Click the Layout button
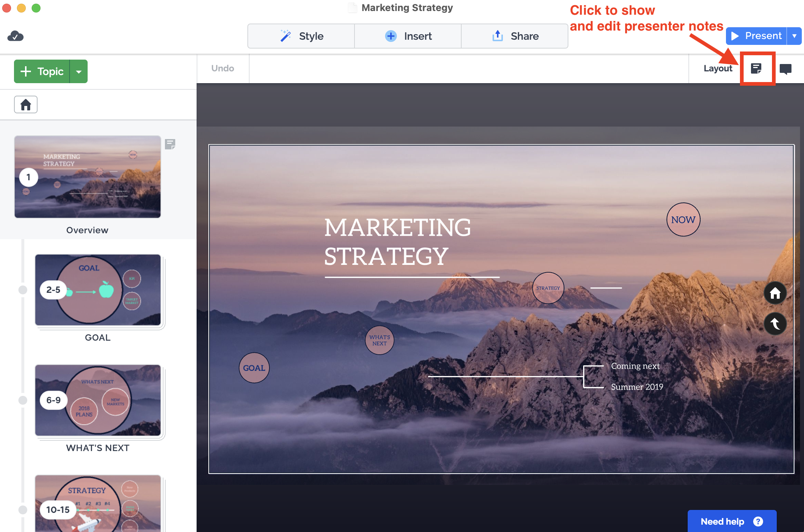Image resolution: width=804 pixels, height=532 pixels. (x=717, y=68)
